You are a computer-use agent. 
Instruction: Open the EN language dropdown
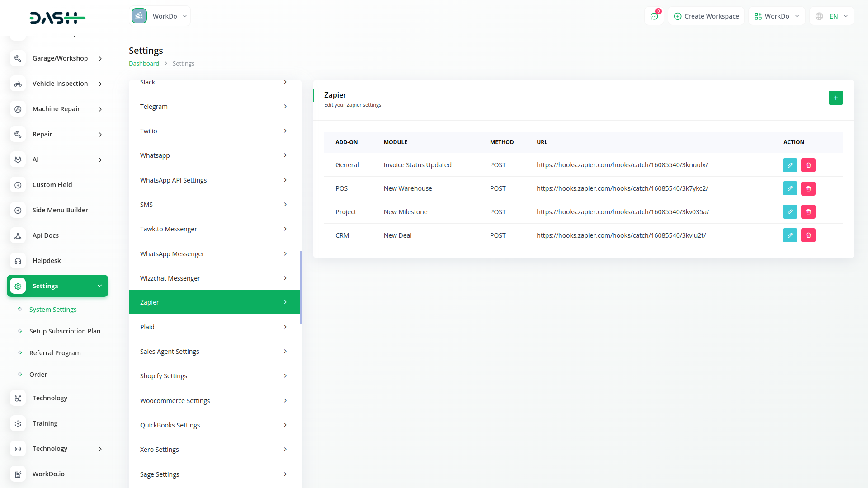[x=831, y=16]
